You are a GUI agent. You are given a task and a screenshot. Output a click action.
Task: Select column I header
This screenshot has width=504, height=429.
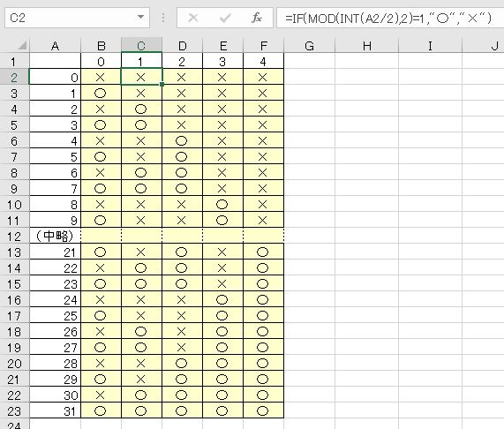pyautogui.click(x=430, y=46)
